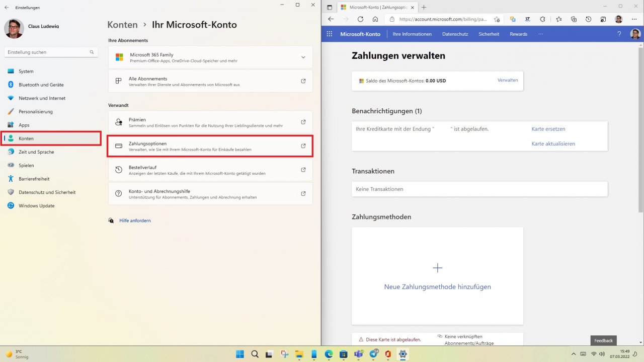Open Microsoft Store from taskbar
The width and height of the screenshot is (644, 362).
[x=344, y=354]
